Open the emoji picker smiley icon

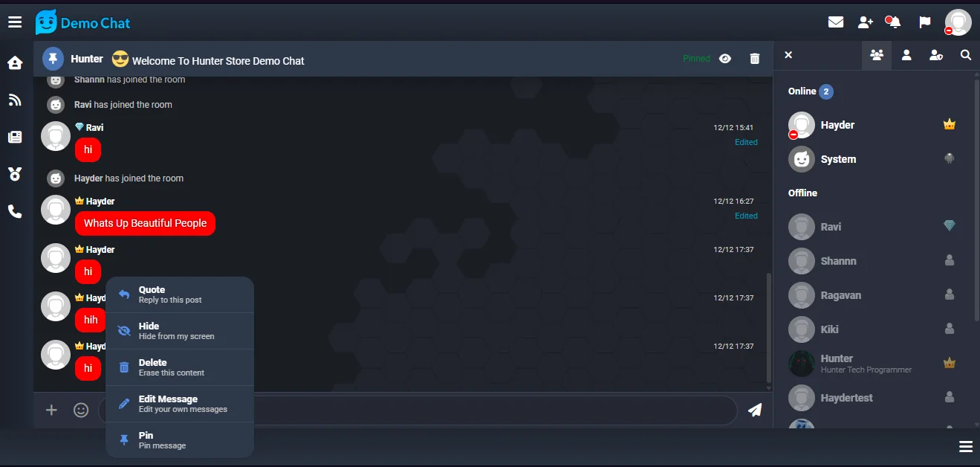(81, 410)
